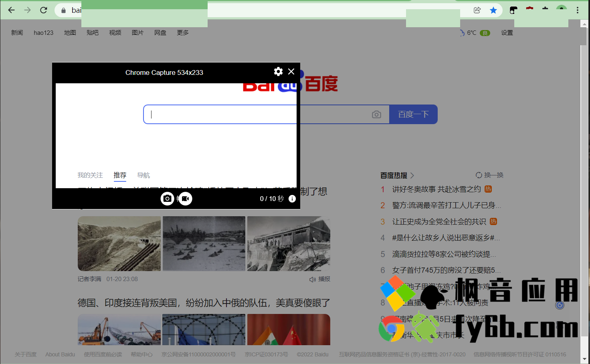Click page scrollbar down arrow

click(584, 359)
